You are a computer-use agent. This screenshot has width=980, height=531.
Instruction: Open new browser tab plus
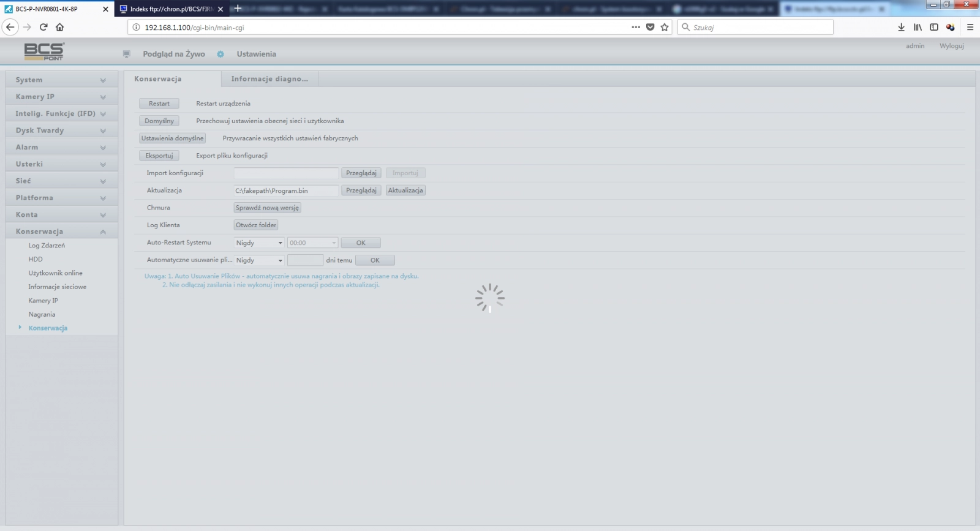pyautogui.click(x=238, y=9)
